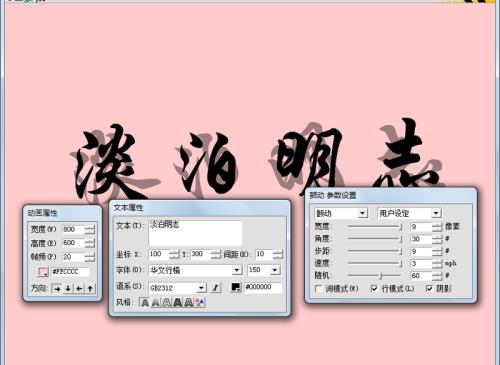Open the font size 150 dropdown
This screenshot has width=500, height=365.
(x=275, y=270)
